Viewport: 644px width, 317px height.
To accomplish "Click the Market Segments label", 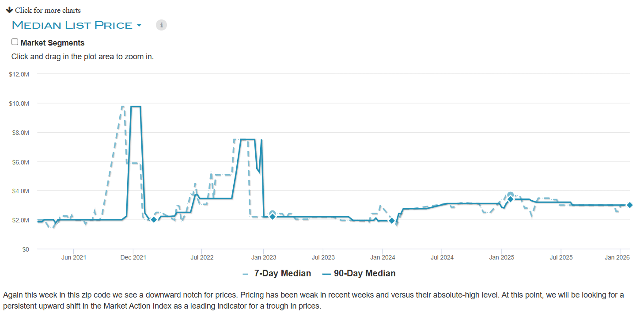I will [x=52, y=43].
